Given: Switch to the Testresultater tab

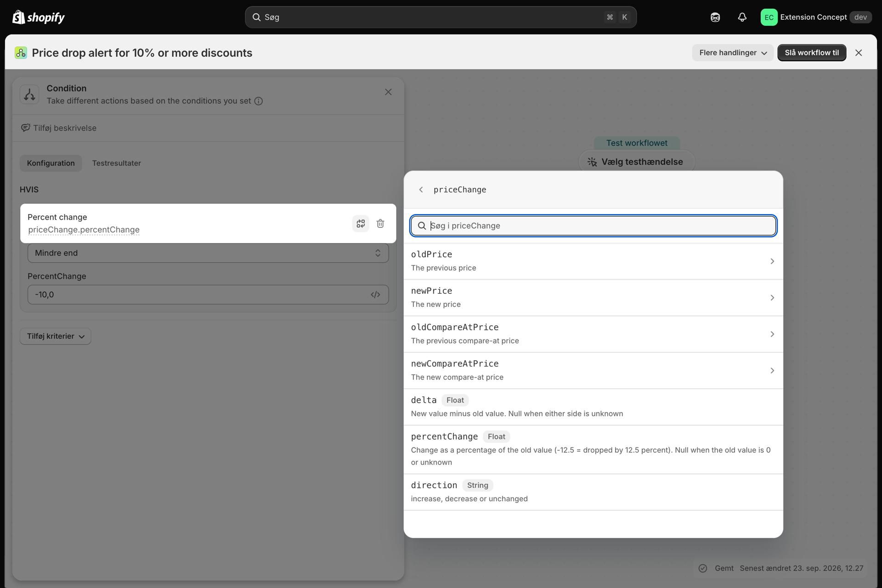Looking at the screenshot, I should (117, 163).
